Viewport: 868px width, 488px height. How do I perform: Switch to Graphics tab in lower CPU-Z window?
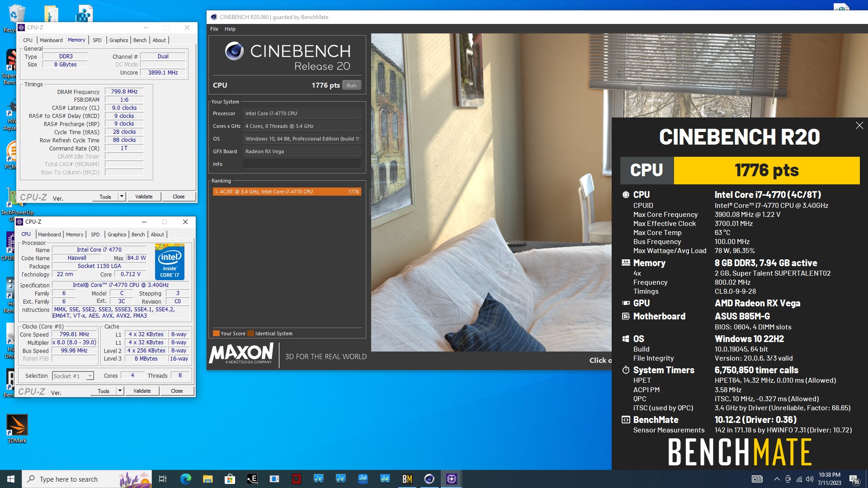[x=117, y=235]
